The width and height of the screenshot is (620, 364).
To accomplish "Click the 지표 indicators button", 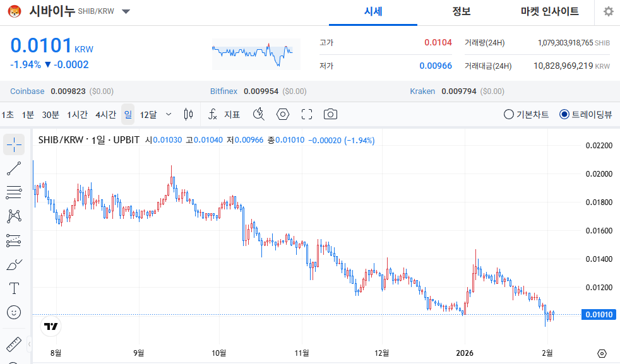I will (x=232, y=114).
